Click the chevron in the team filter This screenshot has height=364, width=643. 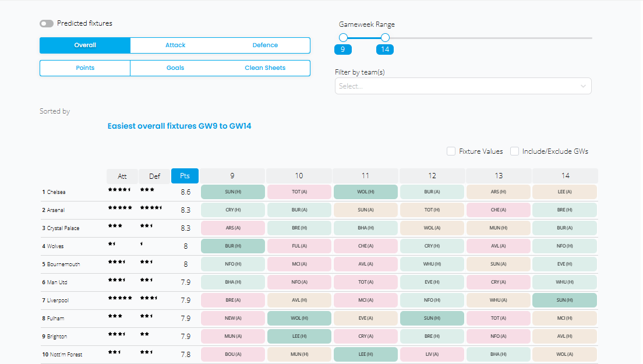[583, 86]
